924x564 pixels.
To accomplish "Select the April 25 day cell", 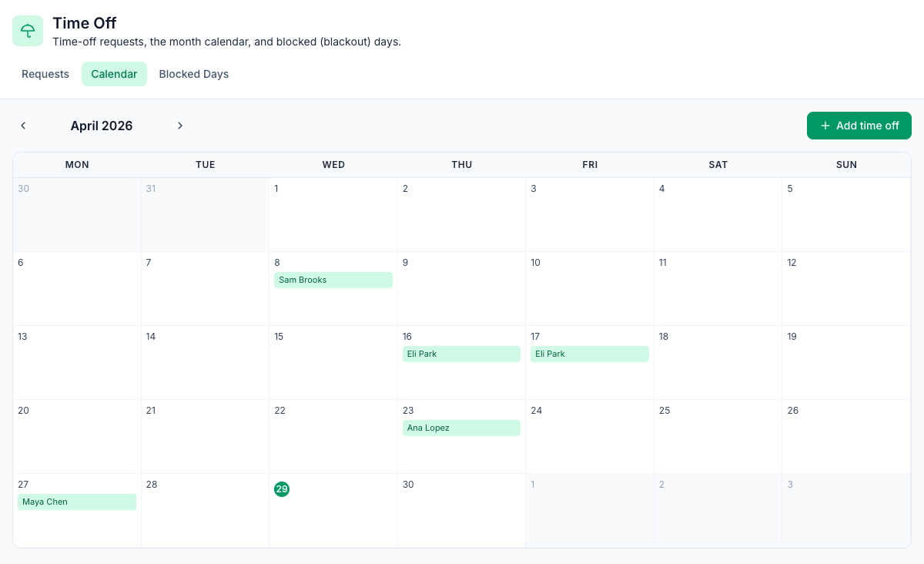I will click(718, 437).
